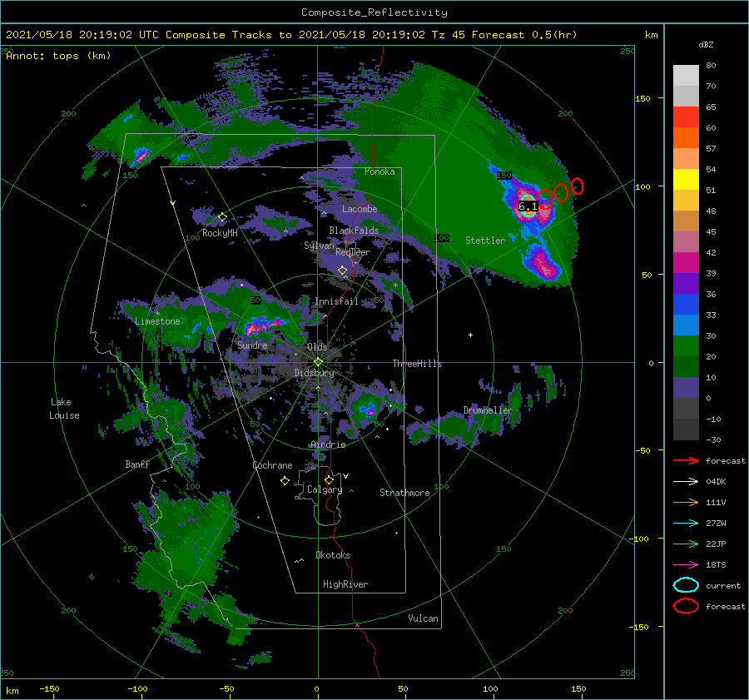Screen dimensions: 749x700
Task: Select the green 22JP track arrow
Action: tap(686, 544)
